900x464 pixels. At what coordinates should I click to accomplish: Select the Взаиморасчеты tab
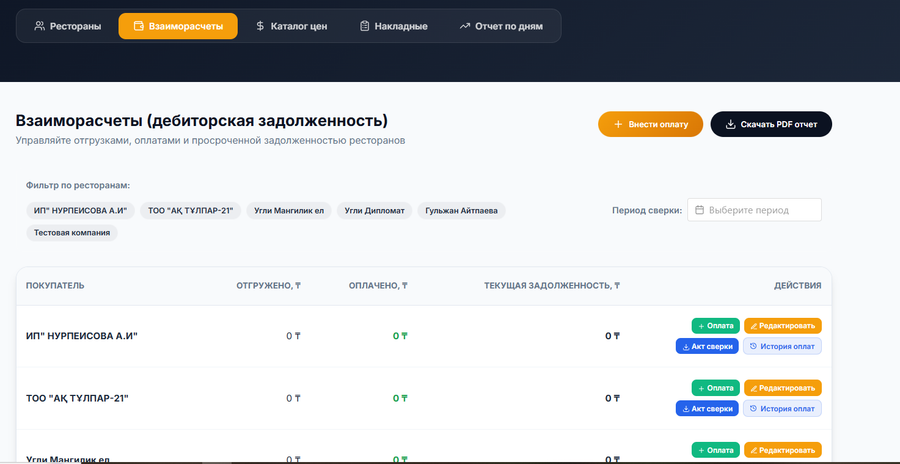tap(178, 26)
